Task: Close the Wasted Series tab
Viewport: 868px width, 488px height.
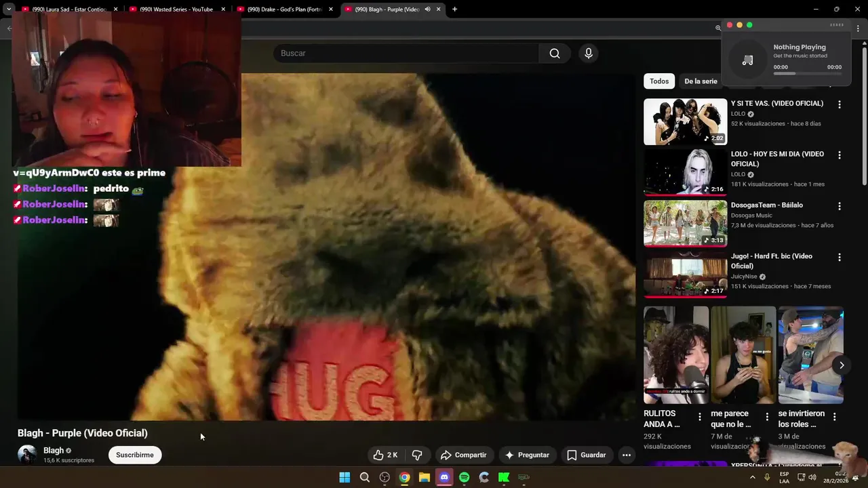Action: tap(223, 9)
